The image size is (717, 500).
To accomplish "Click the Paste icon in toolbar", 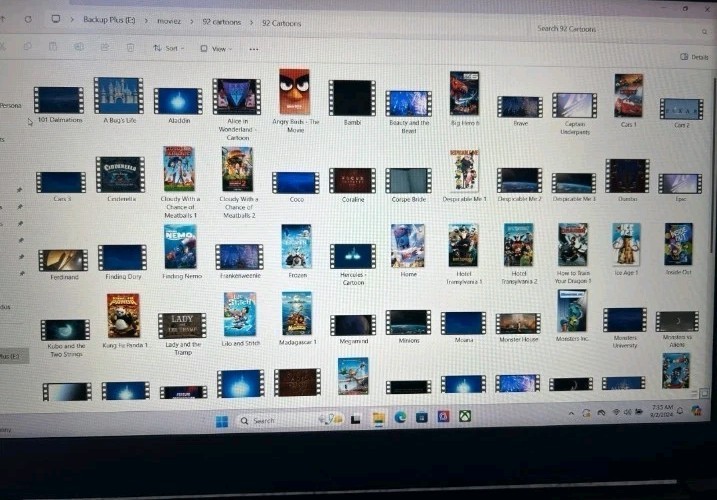I will coord(53,46).
